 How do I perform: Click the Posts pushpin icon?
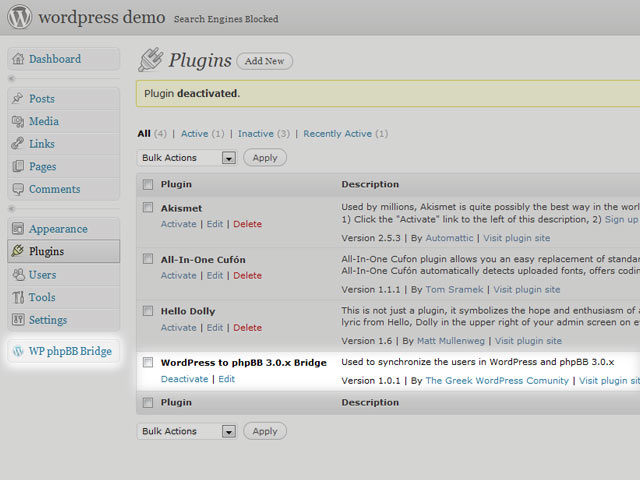(x=18, y=98)
